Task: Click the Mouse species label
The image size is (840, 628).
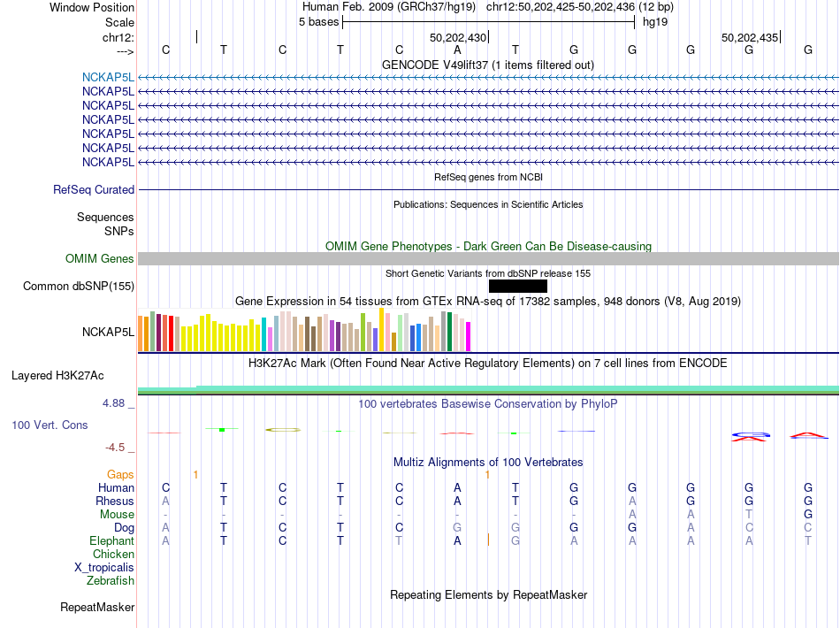Action: 117,515
